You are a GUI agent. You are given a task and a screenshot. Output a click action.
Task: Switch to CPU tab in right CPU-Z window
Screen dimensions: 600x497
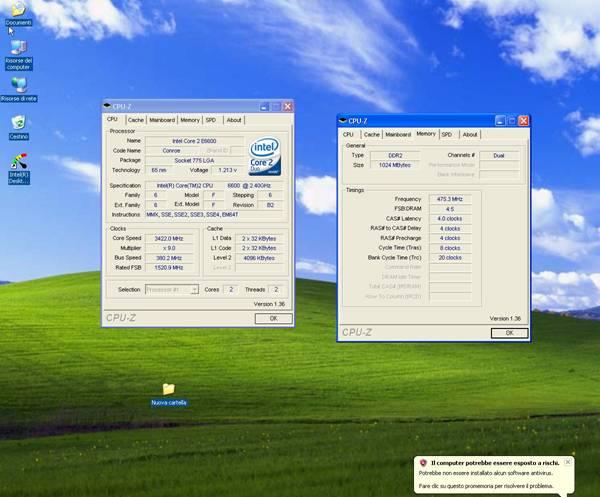(348, 134)
